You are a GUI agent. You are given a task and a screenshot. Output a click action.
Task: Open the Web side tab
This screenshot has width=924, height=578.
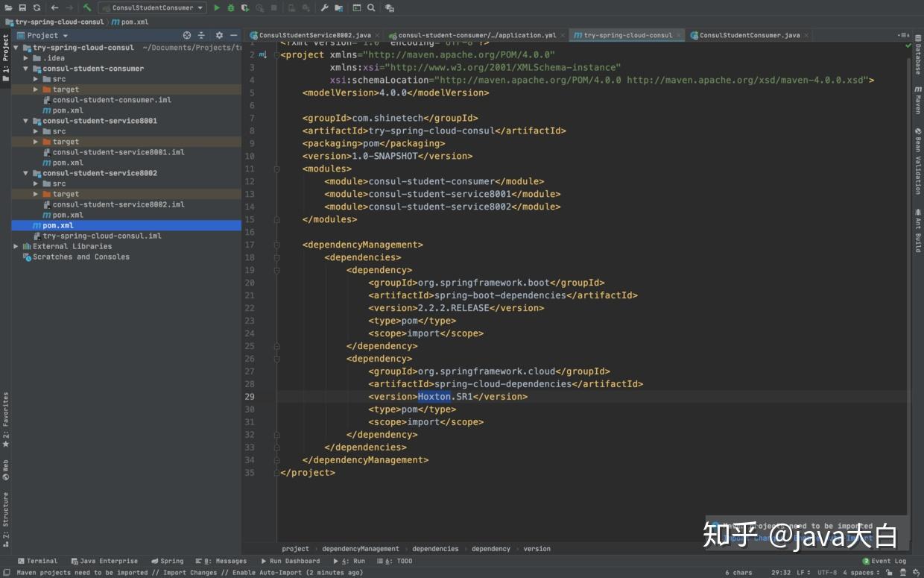(5, 470)
